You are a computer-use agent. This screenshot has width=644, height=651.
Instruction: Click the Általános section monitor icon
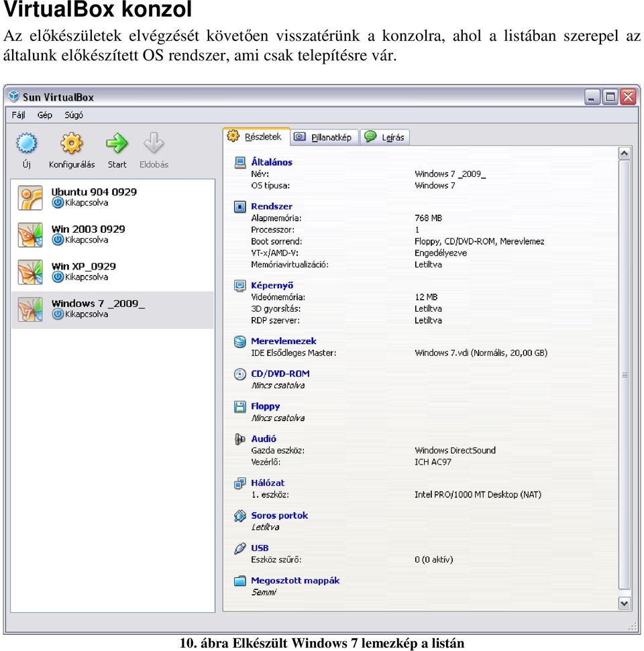(x=239, y=162)
